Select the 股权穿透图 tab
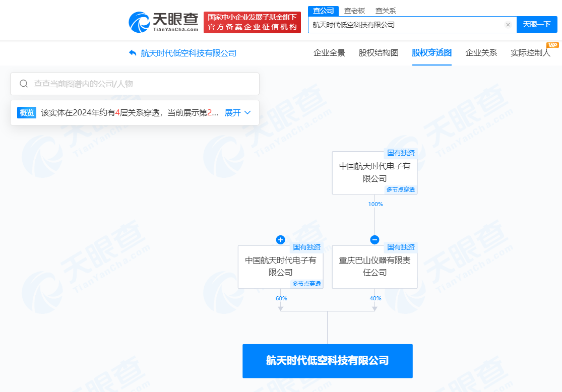This screenshot has width=562, height=392. 432,53
